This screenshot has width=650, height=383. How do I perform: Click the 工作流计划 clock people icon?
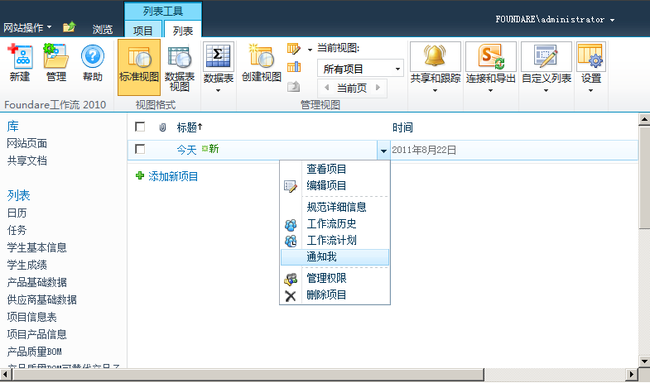tap(291, 241)
